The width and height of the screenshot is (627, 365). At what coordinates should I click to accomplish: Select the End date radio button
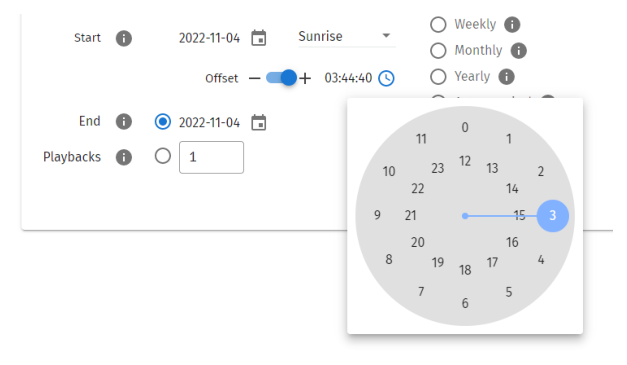coord(163,122)
